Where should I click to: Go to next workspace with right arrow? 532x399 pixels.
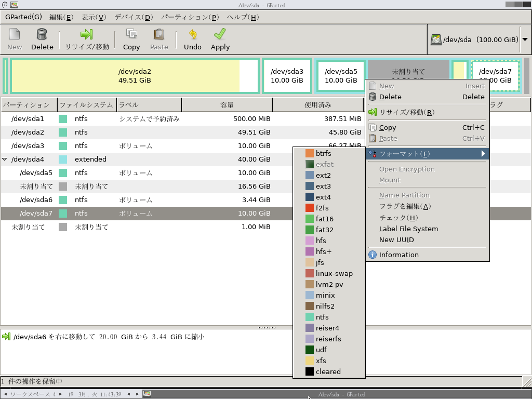[x=61, y=394]
